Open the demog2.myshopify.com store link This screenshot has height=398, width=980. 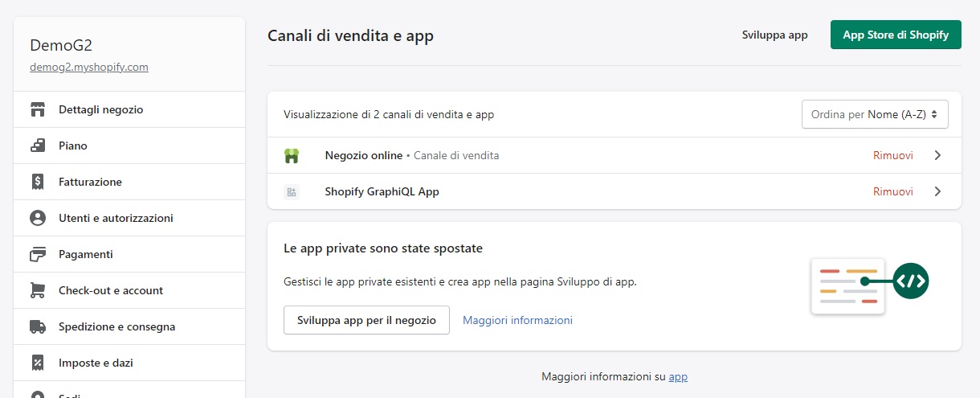click(x=89, y=67)
